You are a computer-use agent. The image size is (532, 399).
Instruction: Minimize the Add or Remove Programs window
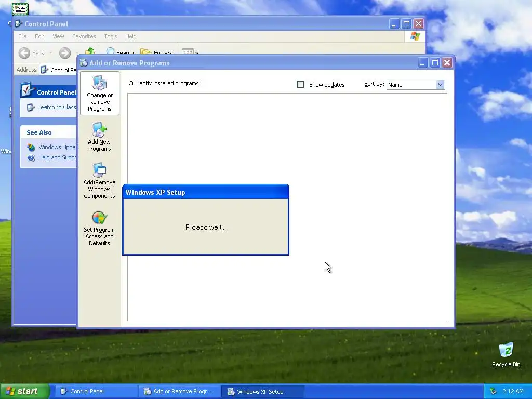pos(422,63)
